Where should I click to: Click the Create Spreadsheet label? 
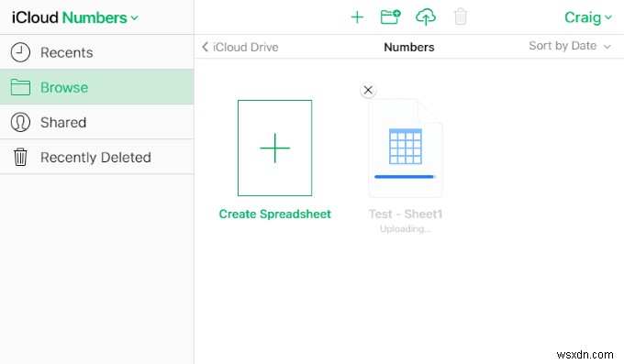click(275, 214)
